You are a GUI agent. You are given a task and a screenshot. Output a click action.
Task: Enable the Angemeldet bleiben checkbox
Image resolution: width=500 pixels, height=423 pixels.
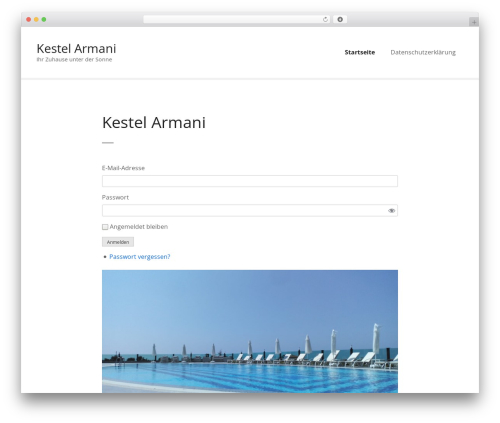pyautogui.click(x=105, y=227)
